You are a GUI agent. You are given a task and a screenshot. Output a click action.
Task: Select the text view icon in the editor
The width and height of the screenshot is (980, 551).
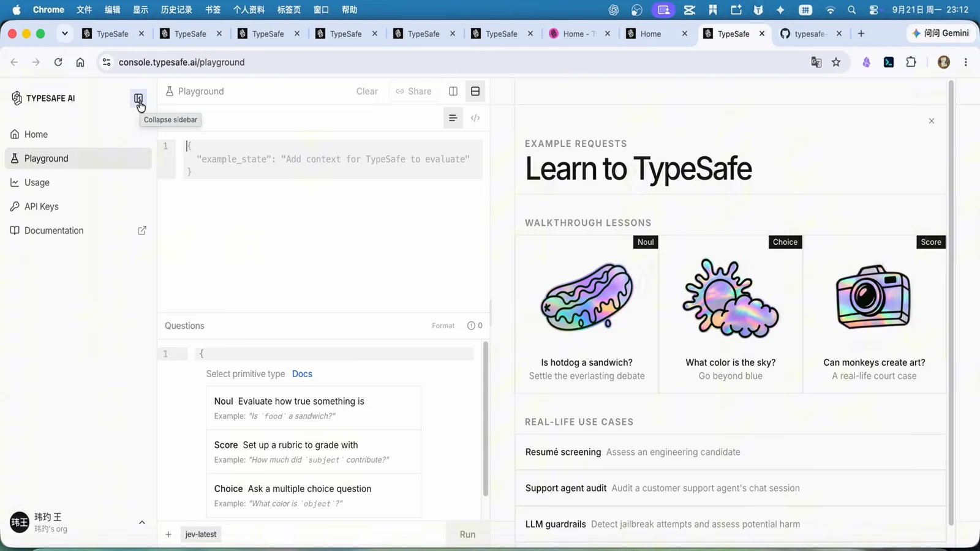[x=453, y=118]
